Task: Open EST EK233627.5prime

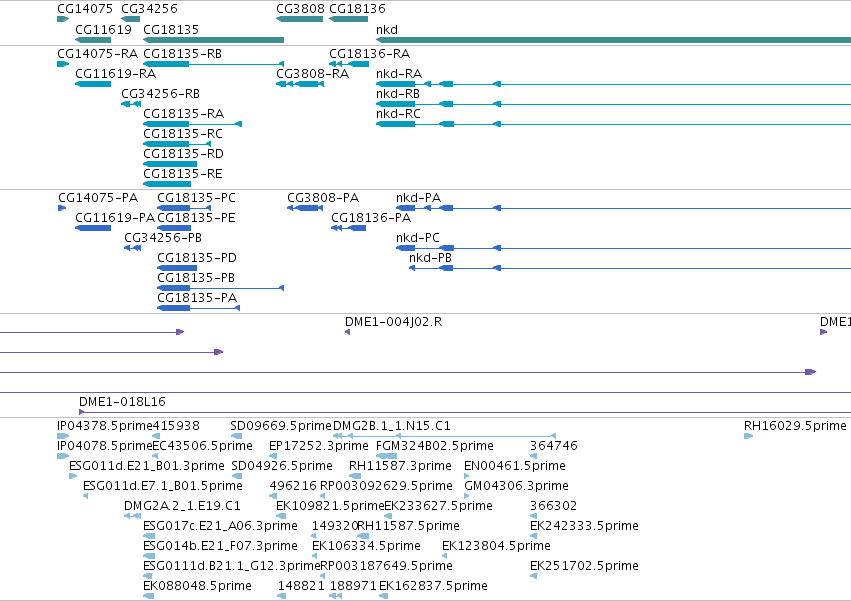Action: pyautogui.click(x=388, y=516)
